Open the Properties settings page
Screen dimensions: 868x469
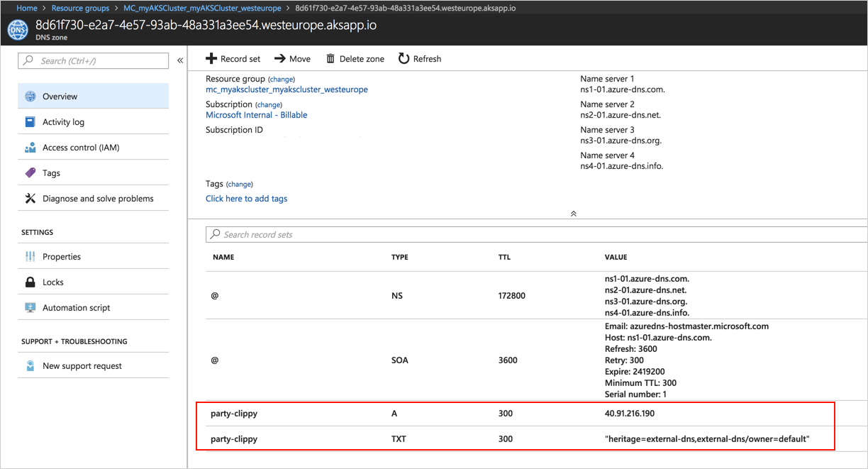pyautogui.click(x=62, y=257)
